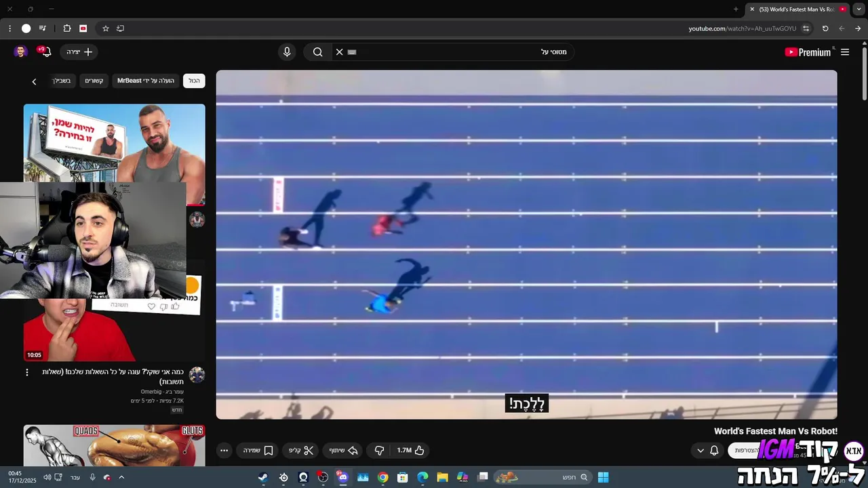Click the Windows taskbar search box

pos(542,477)
